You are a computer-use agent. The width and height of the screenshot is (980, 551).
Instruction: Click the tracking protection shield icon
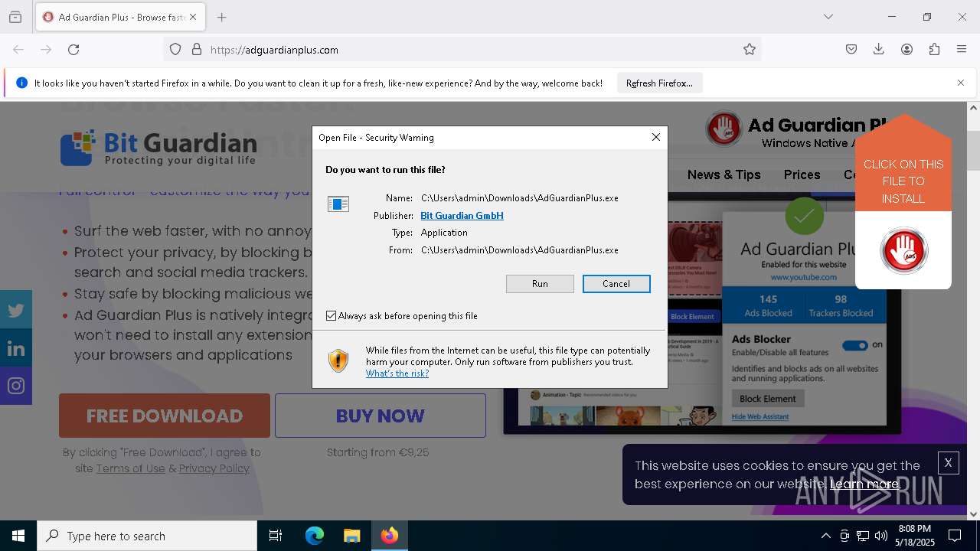pyautogui.click(x=175, y=50)
